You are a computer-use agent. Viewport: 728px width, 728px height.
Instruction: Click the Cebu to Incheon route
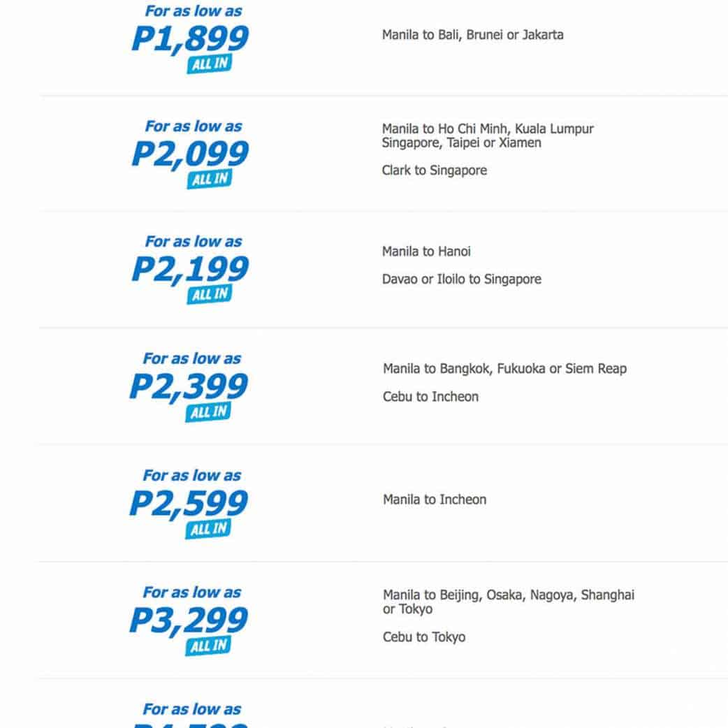430,397
